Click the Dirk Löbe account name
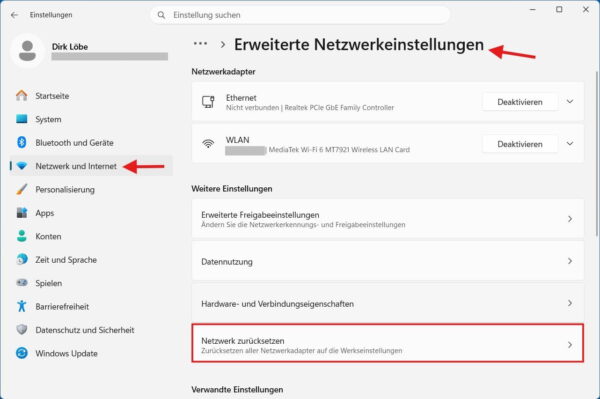 pos(70,47)
